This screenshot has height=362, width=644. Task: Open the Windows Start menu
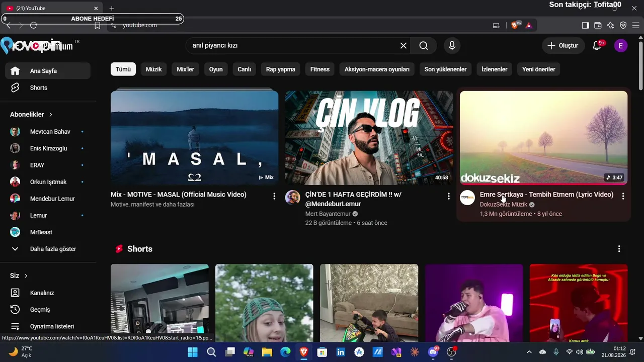coord(193,352)
